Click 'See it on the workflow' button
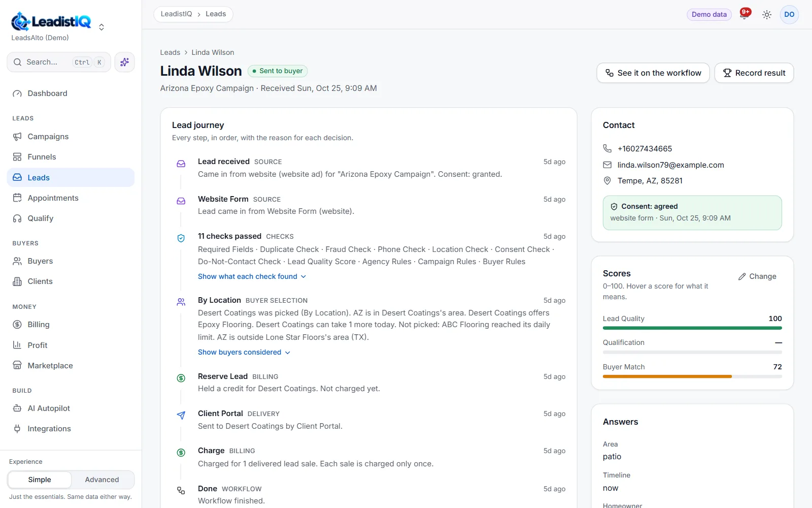Viewport: 812px width, 508px height. (653, 73)
